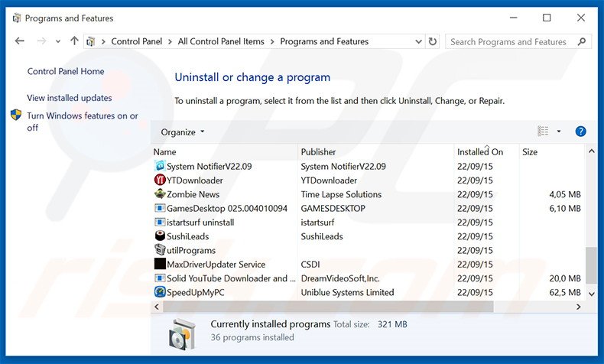Viewport: 604px width, 364px height.
Task: Open the Organize menu
Action: pos(182,132)
